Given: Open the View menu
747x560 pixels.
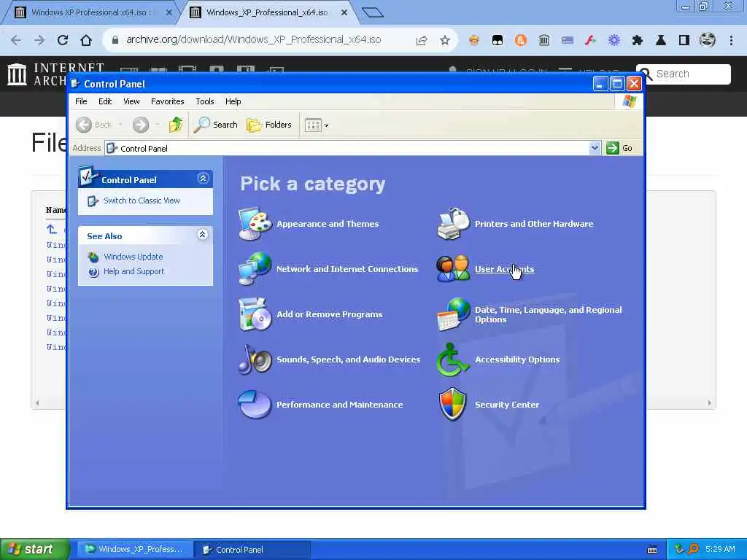Looking at the screenshot, I should pyautogui.click(x=131, y=101).
